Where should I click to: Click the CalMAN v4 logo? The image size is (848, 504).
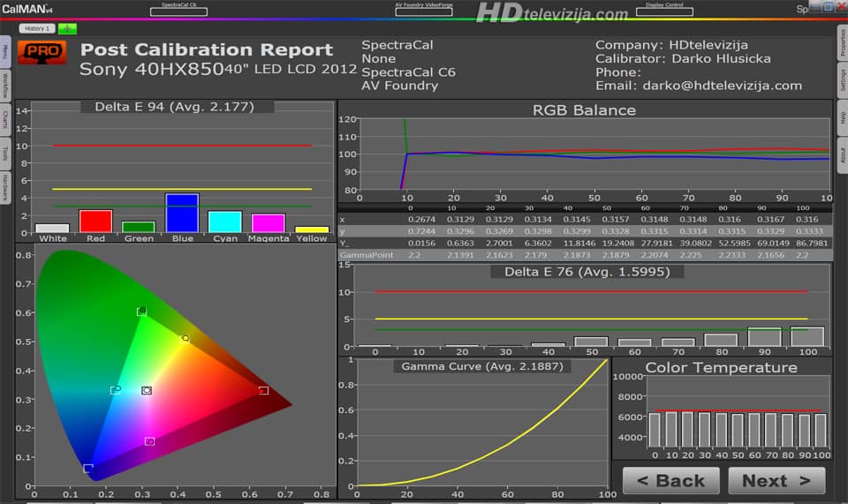(27, 9)
